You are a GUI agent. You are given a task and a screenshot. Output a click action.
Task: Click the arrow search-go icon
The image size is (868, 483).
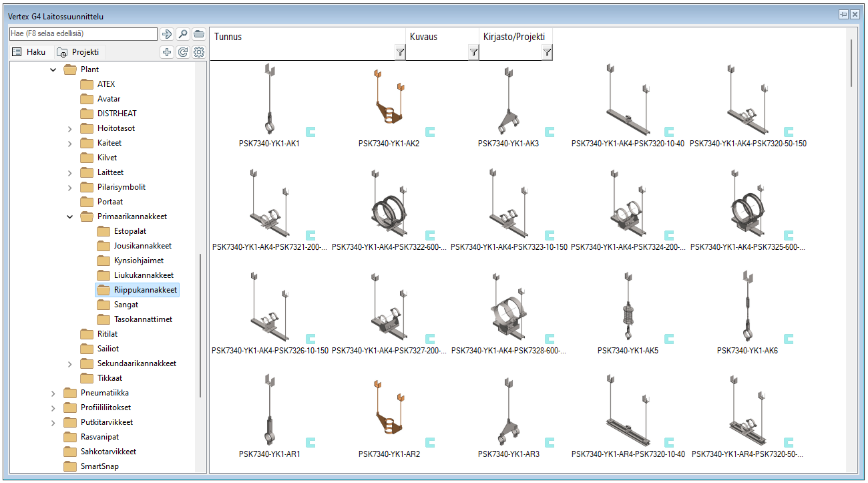point(166,34)
